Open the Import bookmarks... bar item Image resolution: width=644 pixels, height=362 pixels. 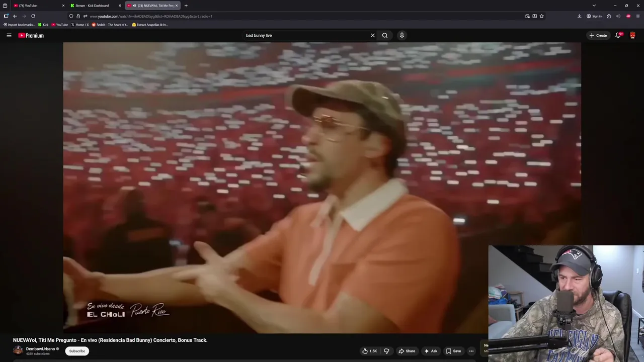[x=19, y=25]
